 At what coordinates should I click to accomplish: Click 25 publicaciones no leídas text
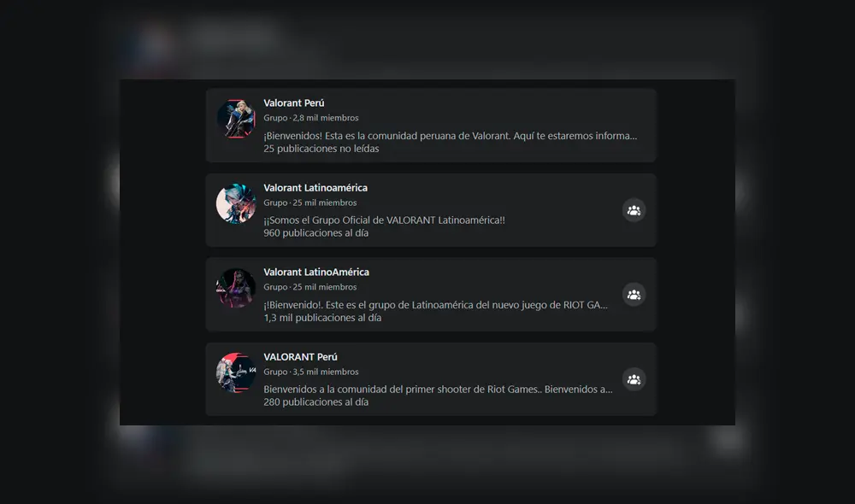(x=321, y=149)
